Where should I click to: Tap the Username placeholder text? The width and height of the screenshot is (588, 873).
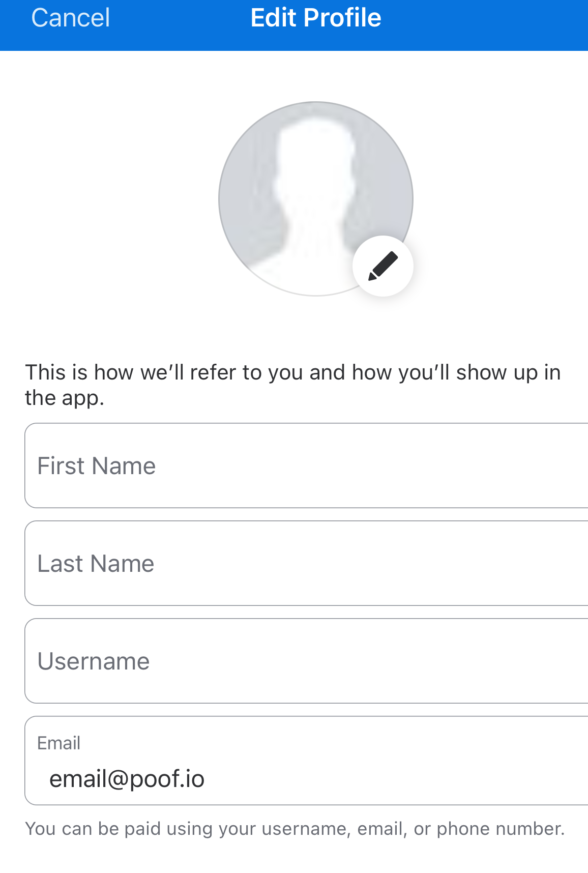point(94,661)
